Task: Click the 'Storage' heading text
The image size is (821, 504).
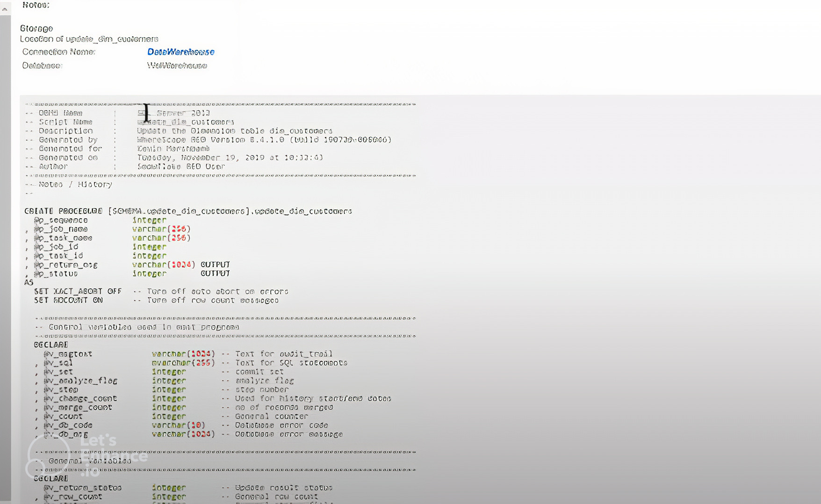Action: point(36,29)
